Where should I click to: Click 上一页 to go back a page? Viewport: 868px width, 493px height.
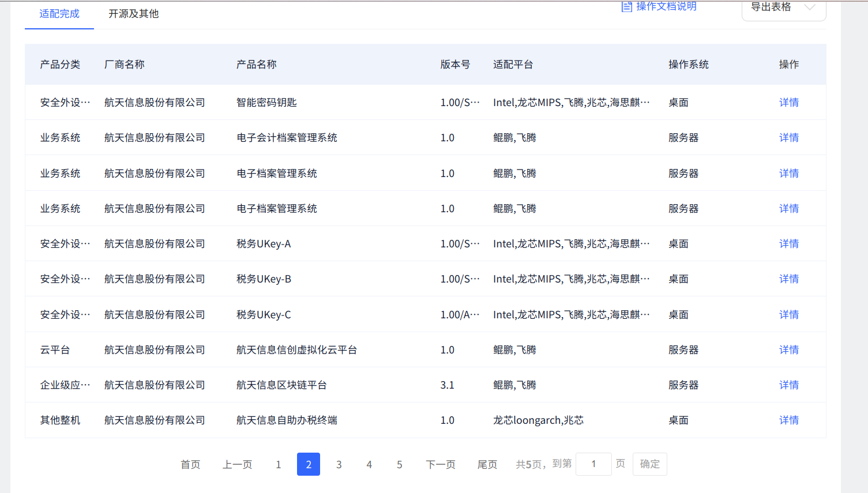tap(237, 464)
